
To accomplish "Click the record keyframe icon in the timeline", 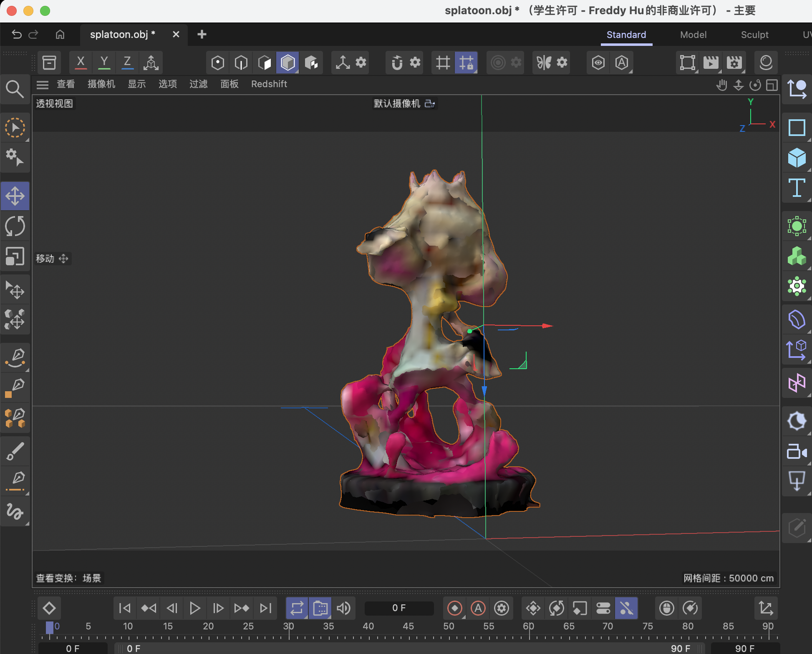I will click(455, 608).
